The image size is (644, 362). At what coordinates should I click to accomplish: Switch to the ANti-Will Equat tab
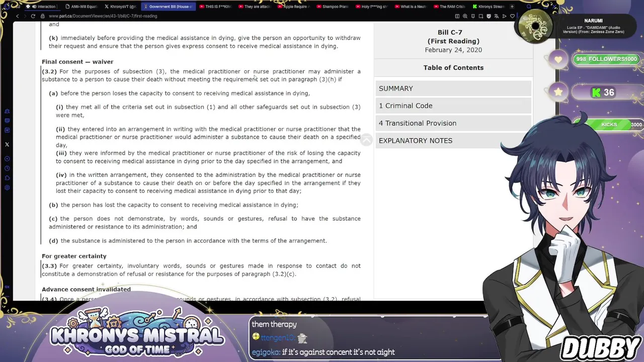pos(82,7)
